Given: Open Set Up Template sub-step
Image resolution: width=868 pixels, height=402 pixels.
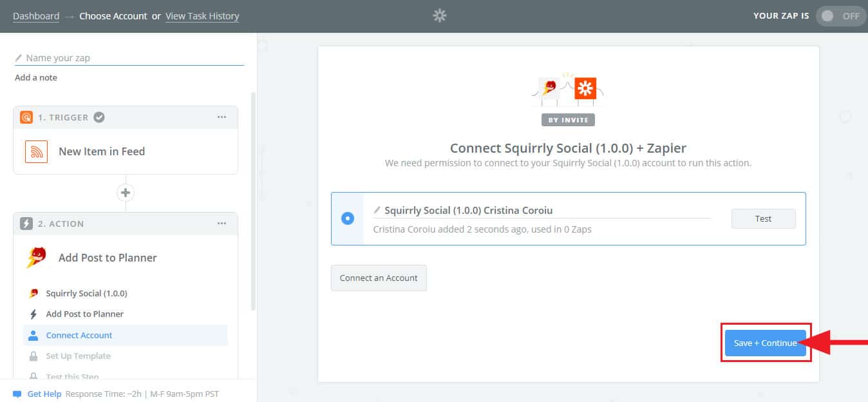Looking at the screenshot, I should pyautogui.click(x=78, y=356).
